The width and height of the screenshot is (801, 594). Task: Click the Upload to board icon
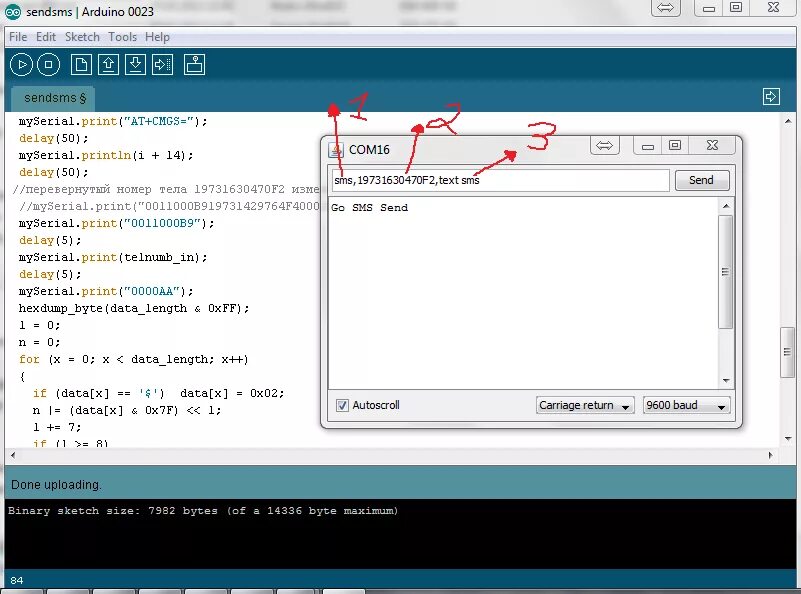point(162,65)
